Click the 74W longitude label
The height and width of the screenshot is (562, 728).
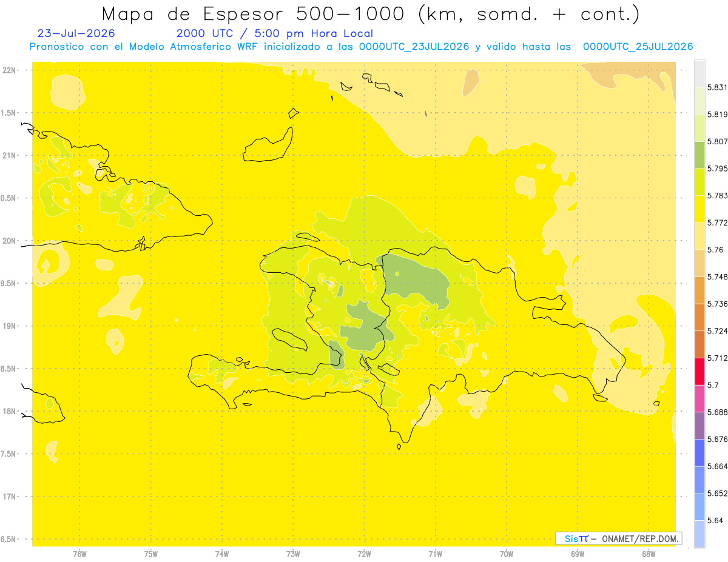click(222, 554)
